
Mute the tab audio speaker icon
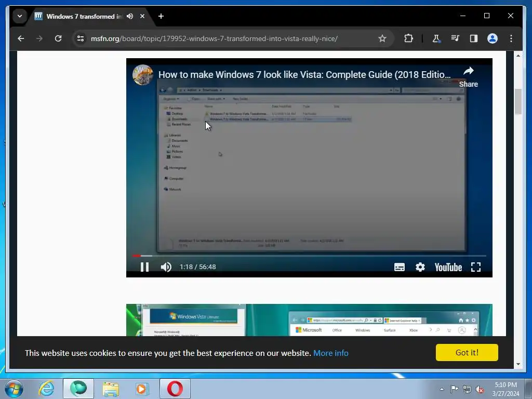[130, 16]
